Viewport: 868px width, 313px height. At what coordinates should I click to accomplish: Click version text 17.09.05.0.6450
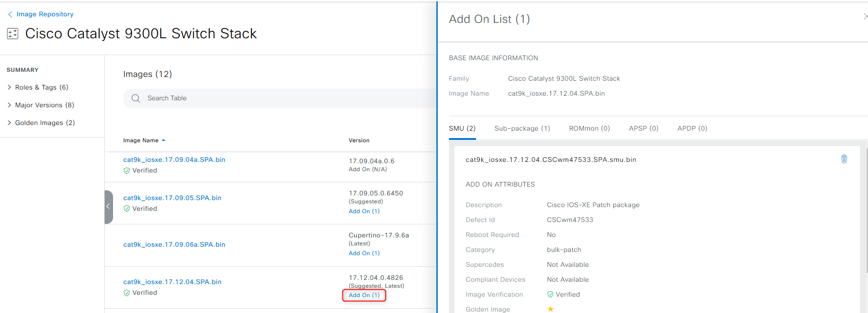pyautogui.click(x=376, y=193)
